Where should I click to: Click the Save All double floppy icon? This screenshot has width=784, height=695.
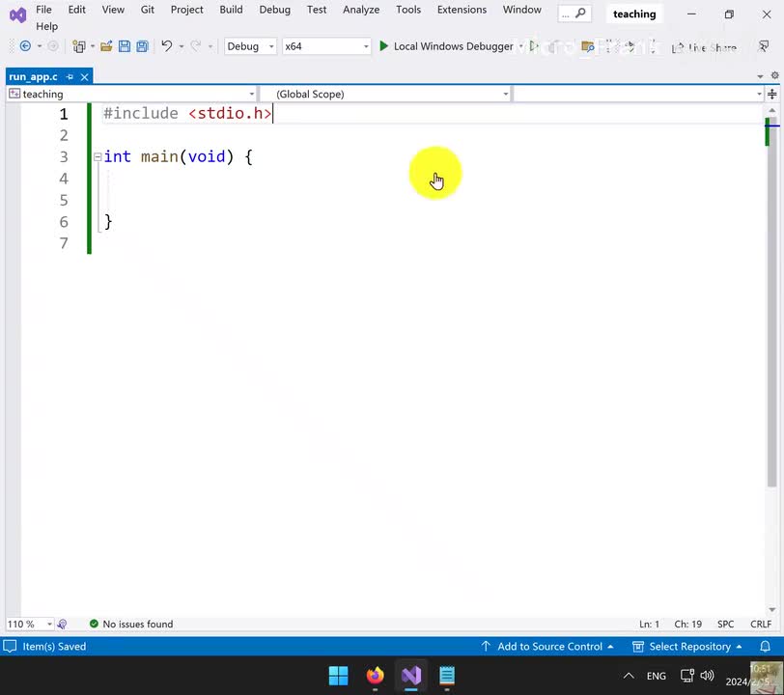143,46
